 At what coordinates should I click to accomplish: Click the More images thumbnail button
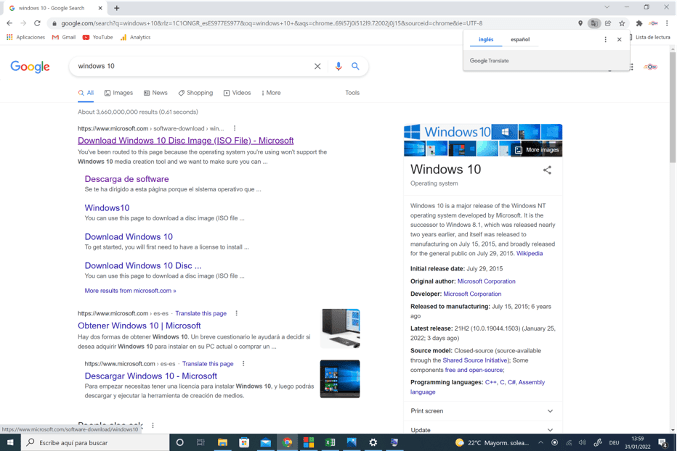pos(537,150)
